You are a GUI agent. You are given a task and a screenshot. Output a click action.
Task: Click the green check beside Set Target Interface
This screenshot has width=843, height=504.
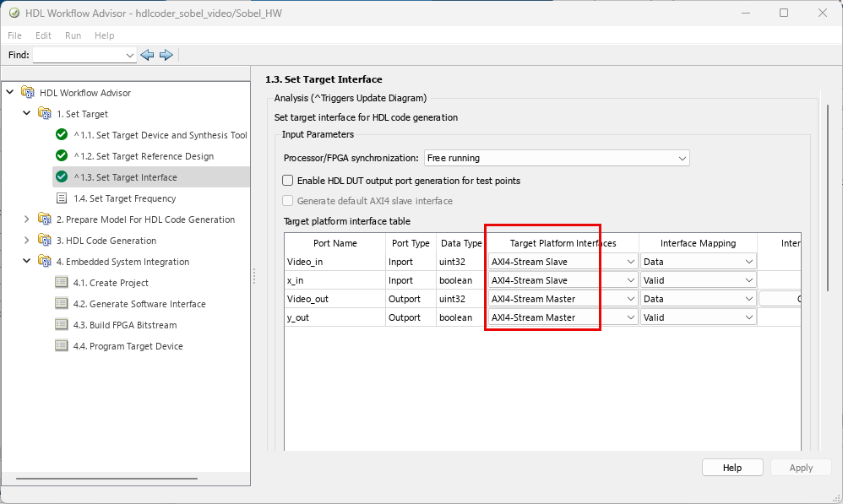[x=61, y=177]
